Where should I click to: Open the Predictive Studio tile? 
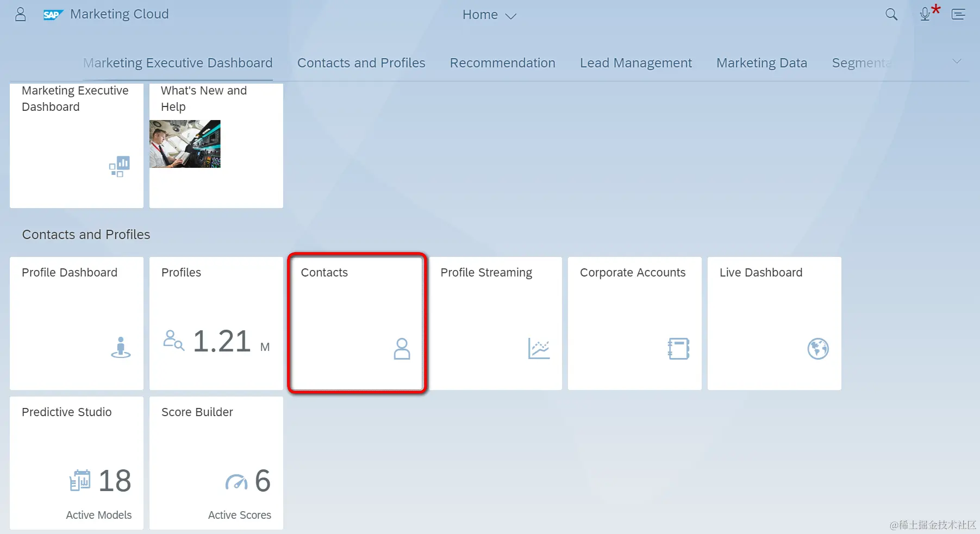coord(77,463)
